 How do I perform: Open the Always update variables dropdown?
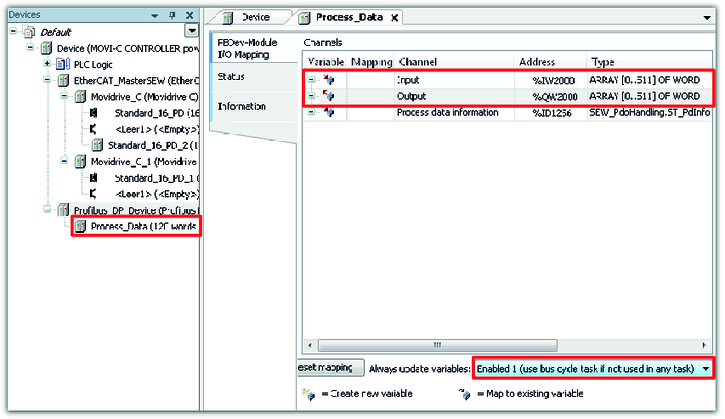tap(707, 369)
